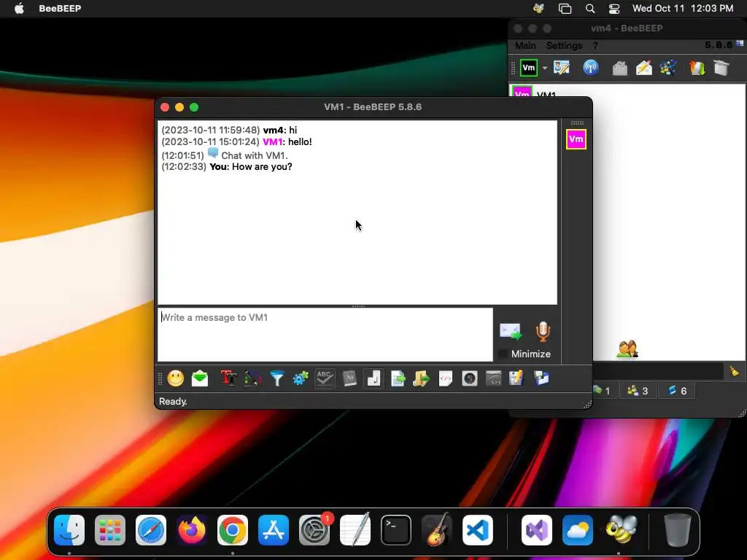Screen dimensions: 747x560
Task: Click the search field in vm4 window
Action: (659, 371)
